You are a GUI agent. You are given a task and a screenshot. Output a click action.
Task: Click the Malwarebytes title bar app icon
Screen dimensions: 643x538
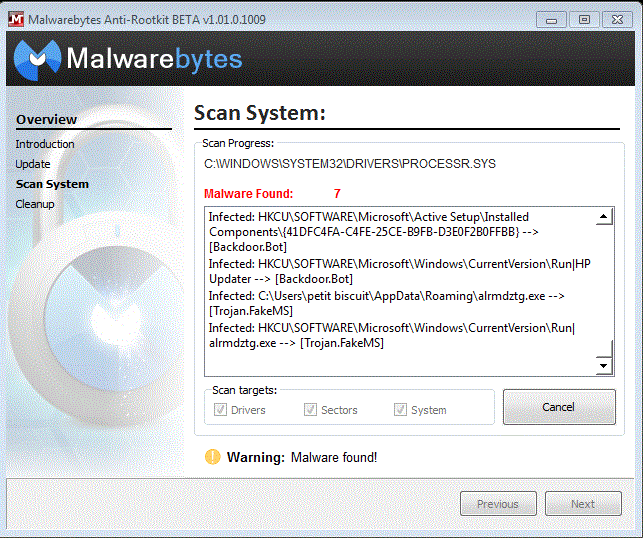coord(16,19)
